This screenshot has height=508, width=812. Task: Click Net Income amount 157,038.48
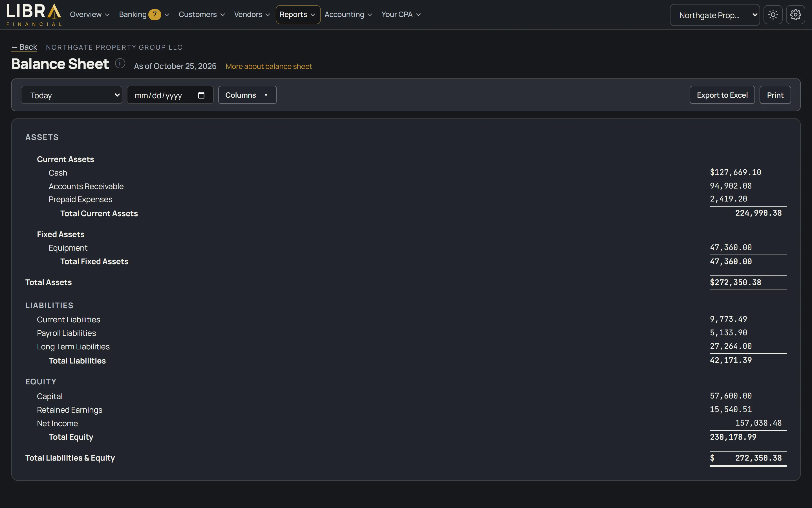point(758,423)
